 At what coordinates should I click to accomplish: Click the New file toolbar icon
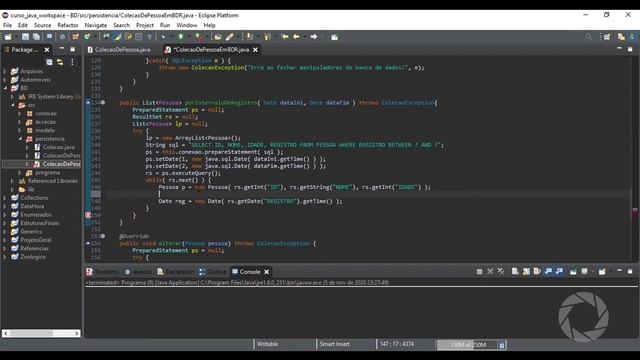click(x=8, y=37)
